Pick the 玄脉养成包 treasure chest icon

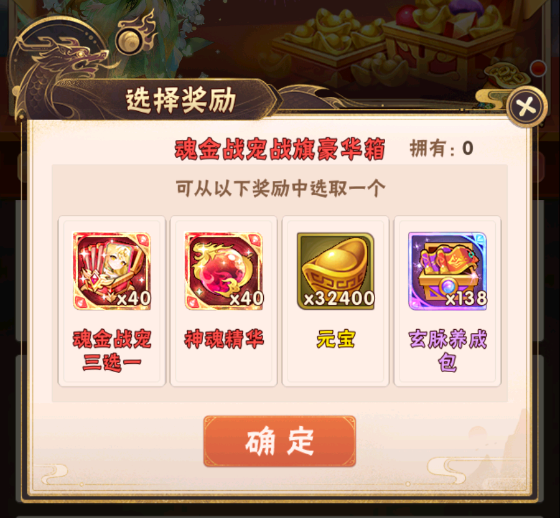pyautogui.click(x=448, y=270)
